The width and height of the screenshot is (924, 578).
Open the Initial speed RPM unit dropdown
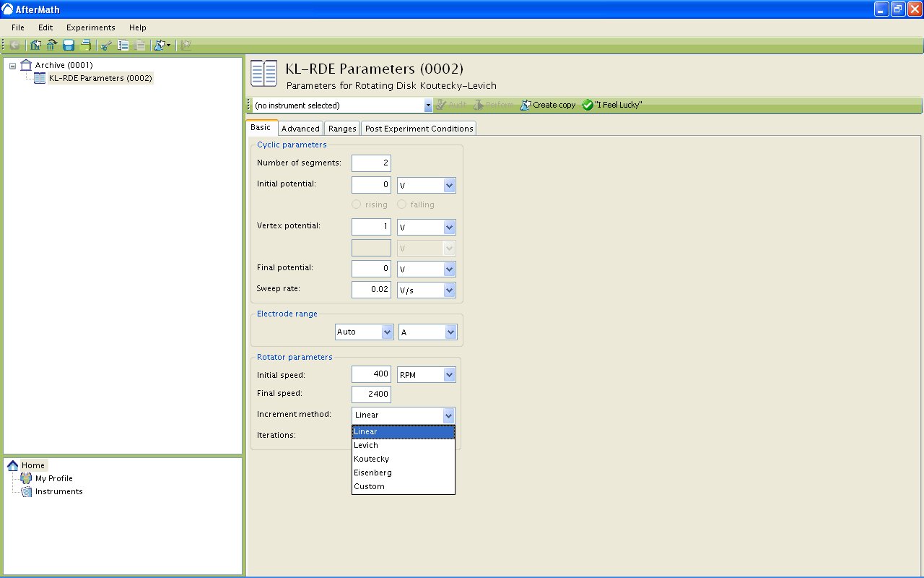(449, 375)
